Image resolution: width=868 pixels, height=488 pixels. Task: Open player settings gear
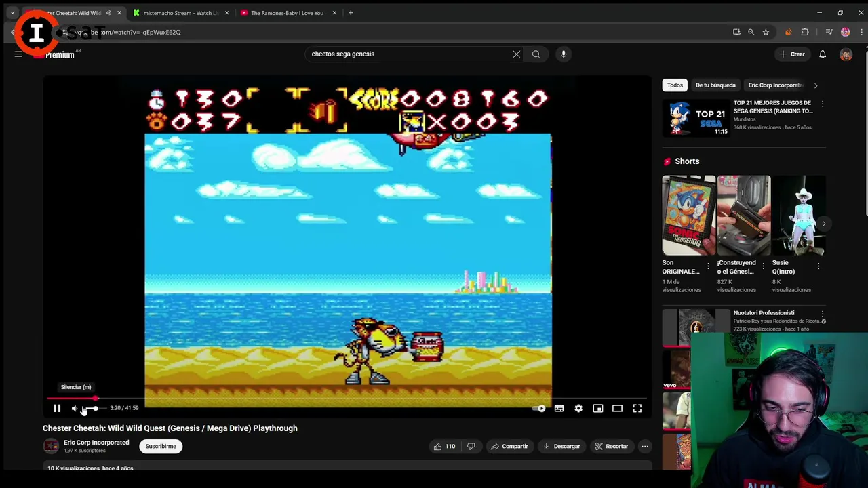[578, 408]
